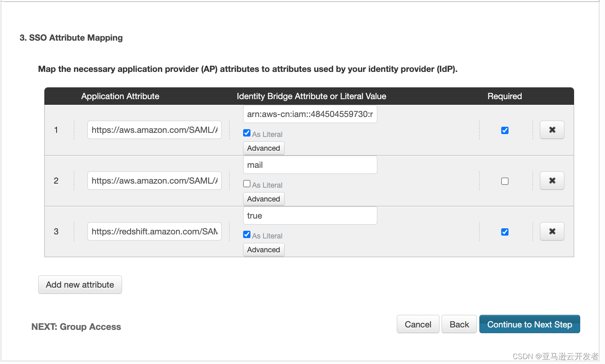The width and height of the screenshot is (605, 364).
Task: Open Advanced options for the mail row
Action: tap(263, 199)
